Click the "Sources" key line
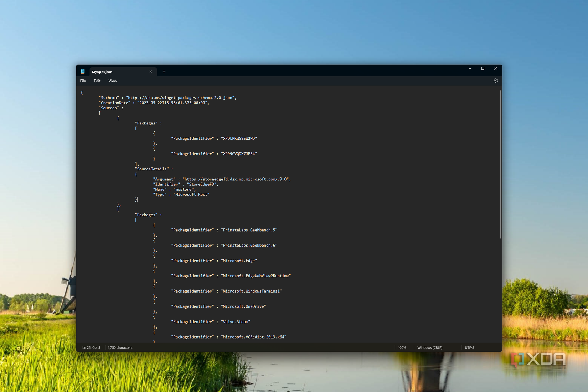Viewport: 588px width, 392px height. pyautogui.click(x=111, y=108)
